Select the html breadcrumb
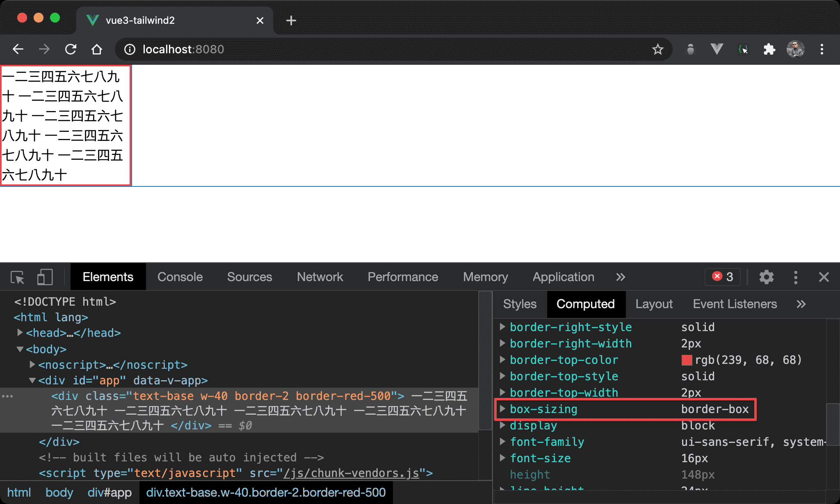This screenshot has height=504, width=840. click(x=19, y=493)
